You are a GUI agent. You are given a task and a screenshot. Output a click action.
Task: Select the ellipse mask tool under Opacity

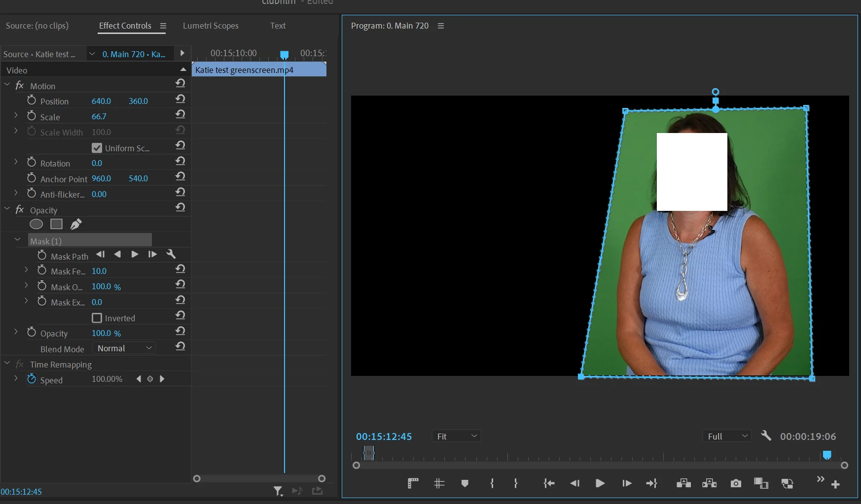(36, 224)
